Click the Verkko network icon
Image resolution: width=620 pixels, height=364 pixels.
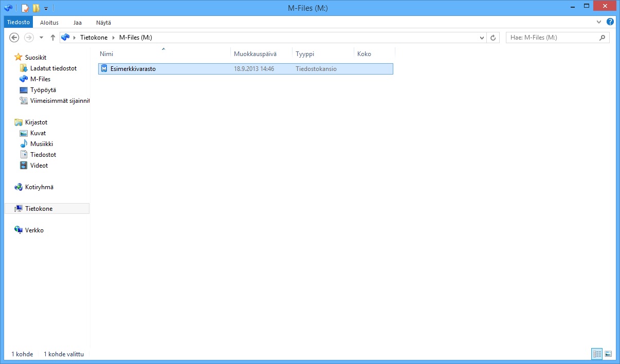point(19,230)
